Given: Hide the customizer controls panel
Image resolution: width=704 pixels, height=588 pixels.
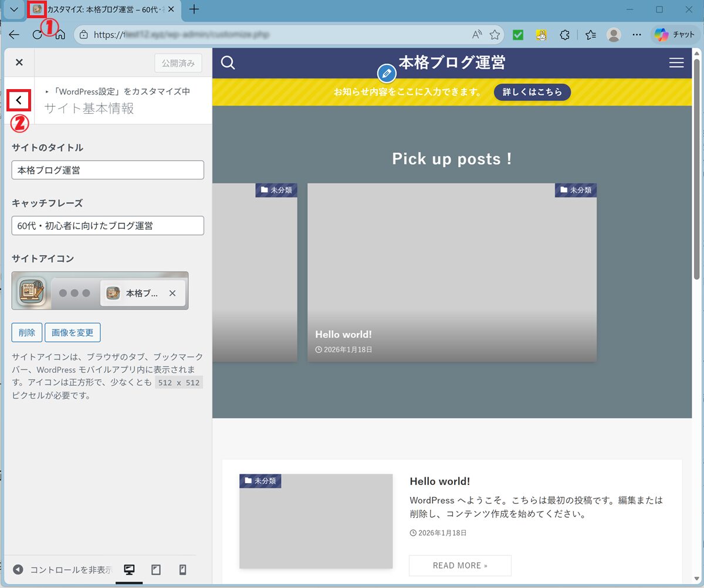Looking at the screenshot, I should [x=62, y=570].
